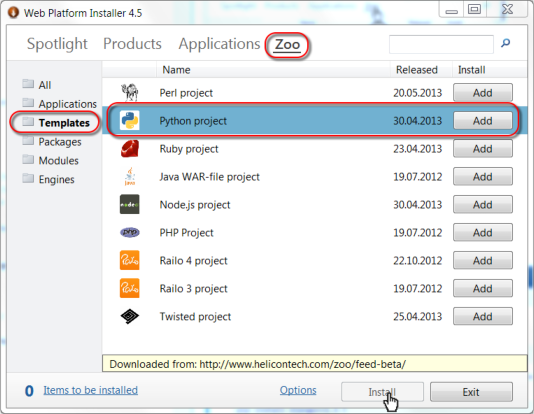Open the Spotlight tab
Viewport: 534px width, 414px height.
(x=57, y=44)
